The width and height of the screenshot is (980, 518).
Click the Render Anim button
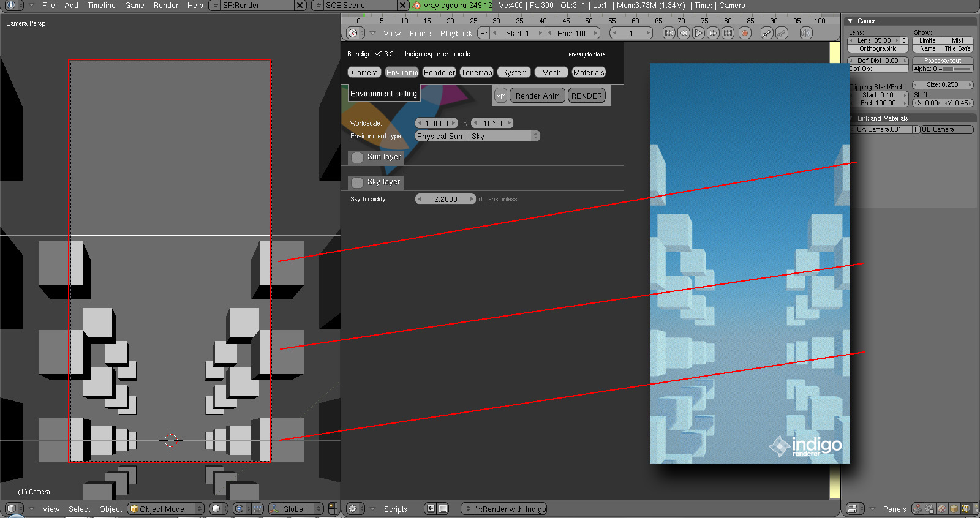coord(537,96)
